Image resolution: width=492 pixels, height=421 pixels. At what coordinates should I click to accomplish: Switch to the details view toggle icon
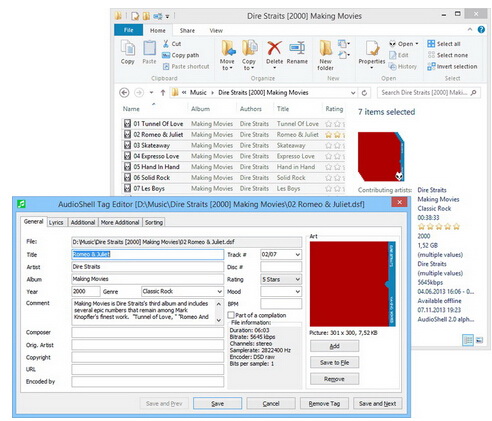(x=468, y=340)
